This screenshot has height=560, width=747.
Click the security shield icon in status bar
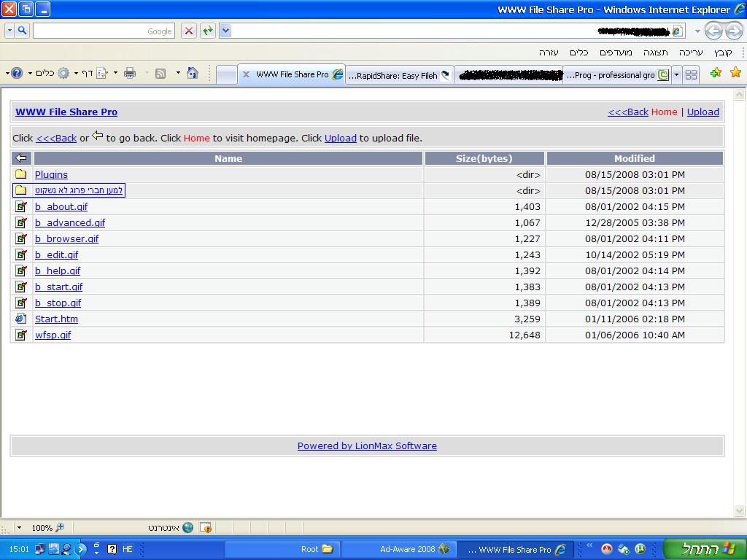[x=205, y=527]
